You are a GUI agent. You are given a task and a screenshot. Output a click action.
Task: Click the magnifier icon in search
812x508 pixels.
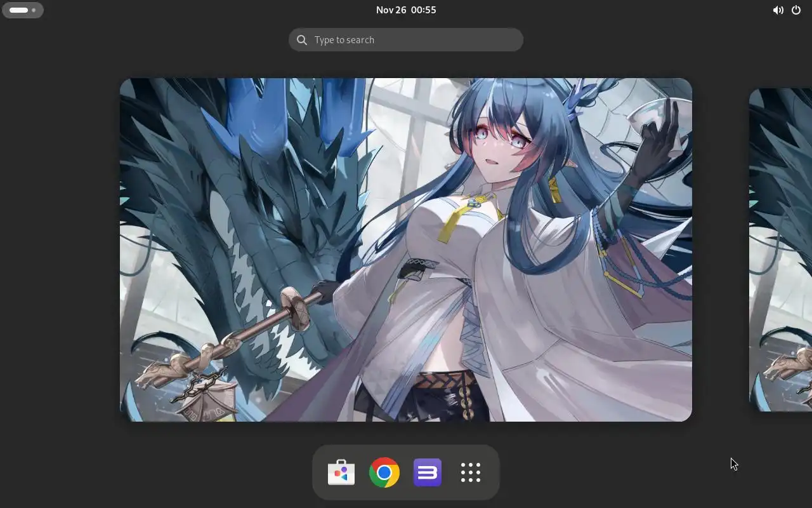click(302, 40)
